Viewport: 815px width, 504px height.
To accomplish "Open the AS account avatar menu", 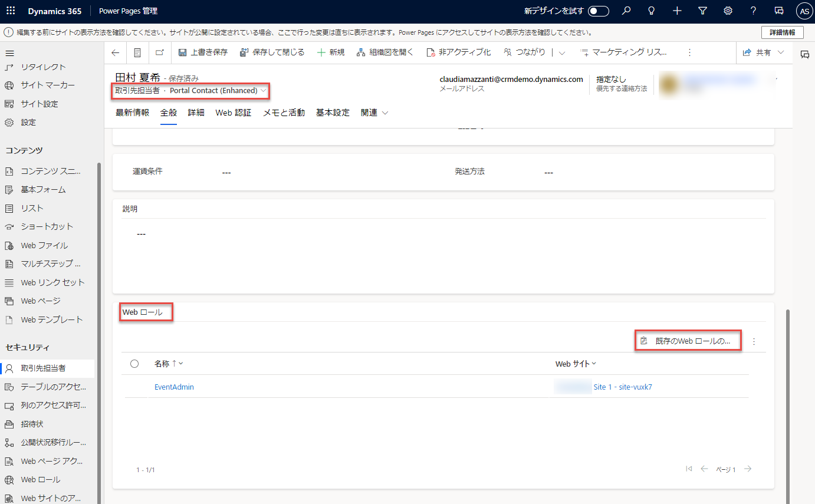I will (x=804, y=11).
